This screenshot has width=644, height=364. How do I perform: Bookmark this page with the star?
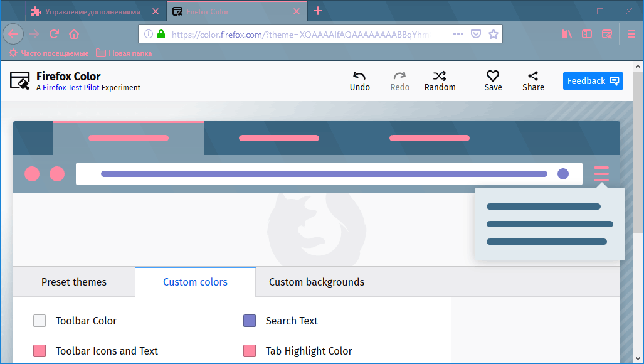[x=494, y=34]
